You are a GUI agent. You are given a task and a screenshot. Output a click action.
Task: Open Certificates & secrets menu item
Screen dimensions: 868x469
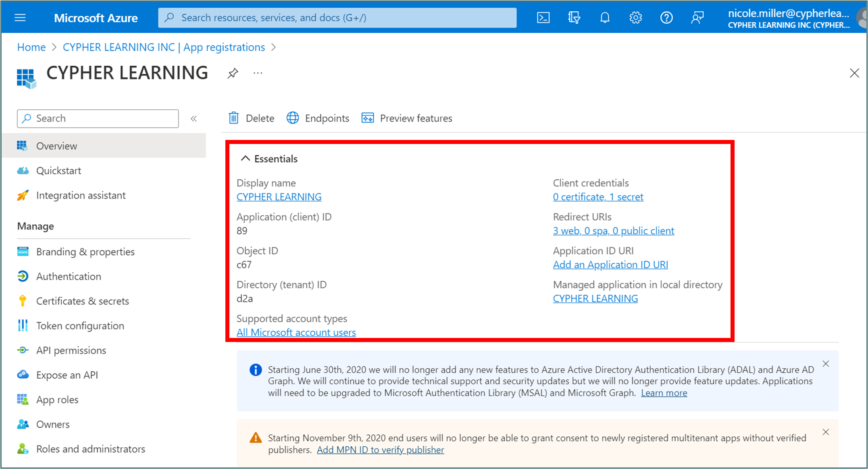tap(82, 301)
